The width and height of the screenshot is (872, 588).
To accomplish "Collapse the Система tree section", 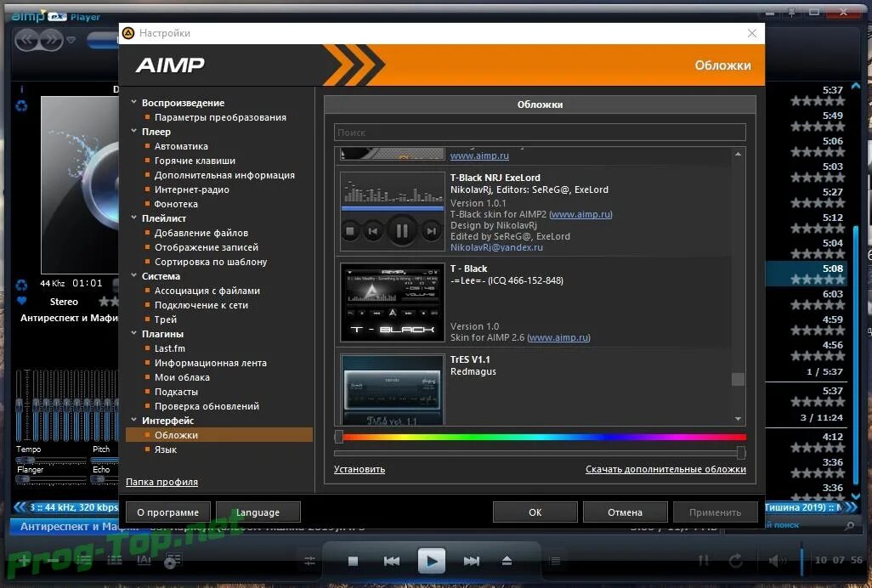I will [133, 275].
